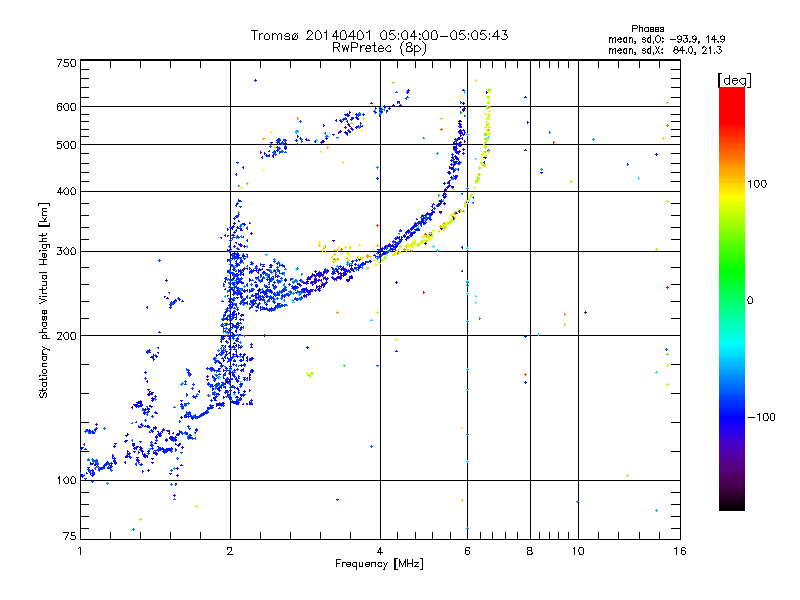Click the '300' height tick label
Screen dimensions: 800x600
click(66, 252)
